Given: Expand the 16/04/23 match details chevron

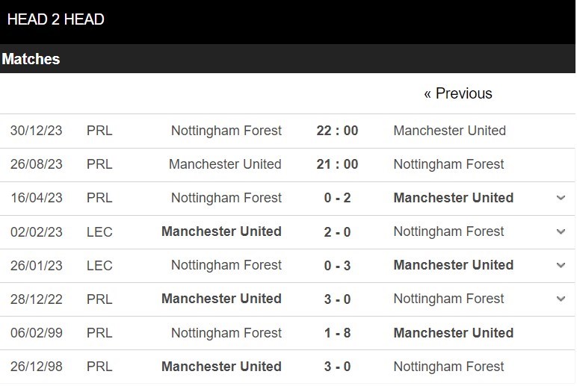Looking at the screenshot, I should (561, 198).
